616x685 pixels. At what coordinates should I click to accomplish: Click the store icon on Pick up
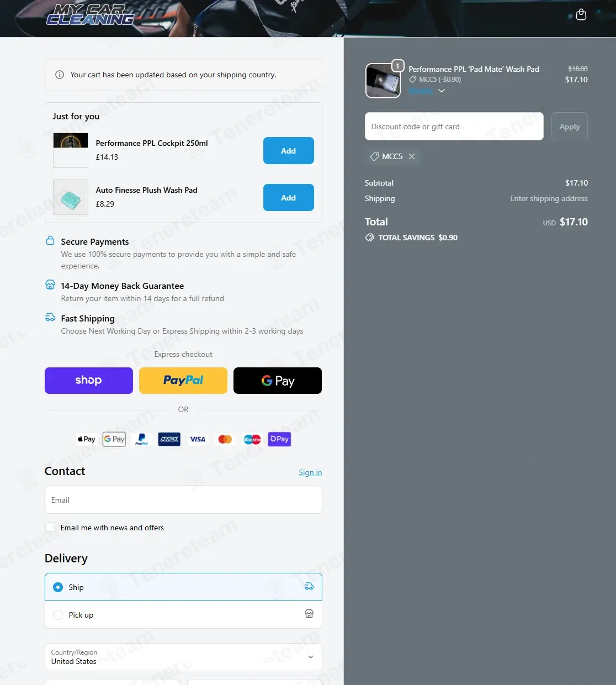[x=309, y=614]
